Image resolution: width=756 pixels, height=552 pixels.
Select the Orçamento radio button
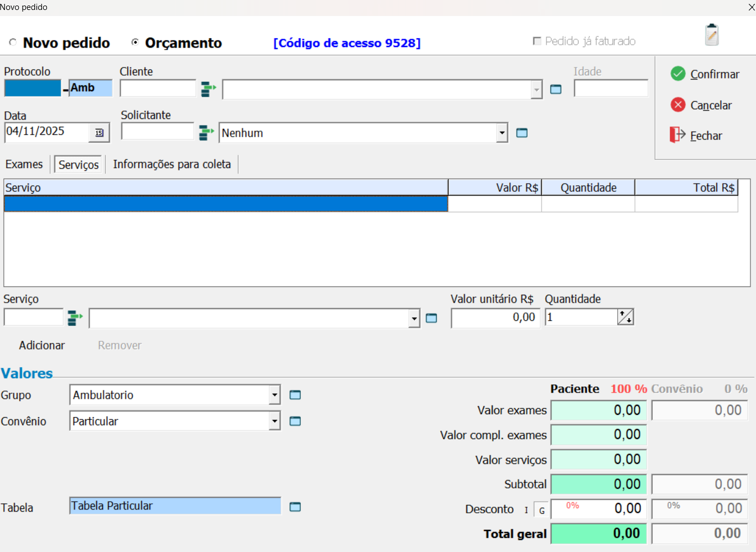(x=134, y=43)
